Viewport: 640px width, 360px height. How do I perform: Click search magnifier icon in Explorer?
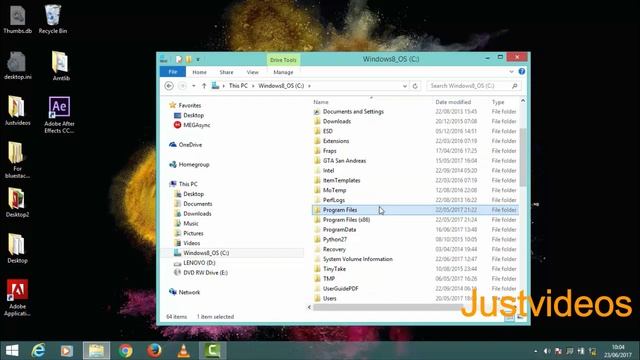click(x=515, y=86)
